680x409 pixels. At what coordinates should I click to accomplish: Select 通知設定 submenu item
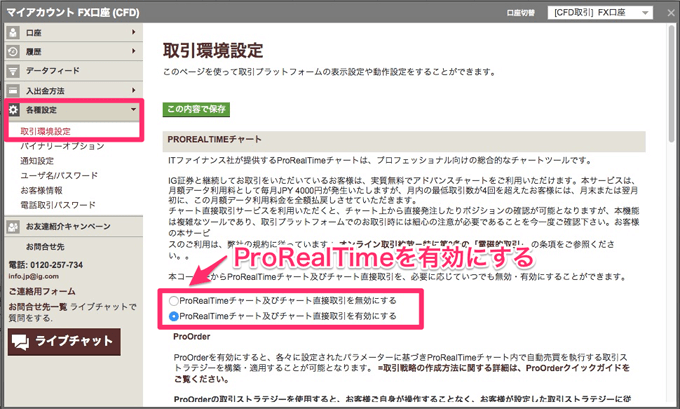37,161
